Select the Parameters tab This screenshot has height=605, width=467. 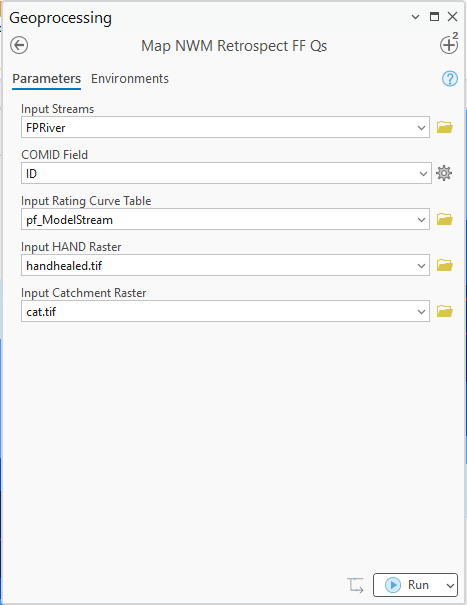46,79
